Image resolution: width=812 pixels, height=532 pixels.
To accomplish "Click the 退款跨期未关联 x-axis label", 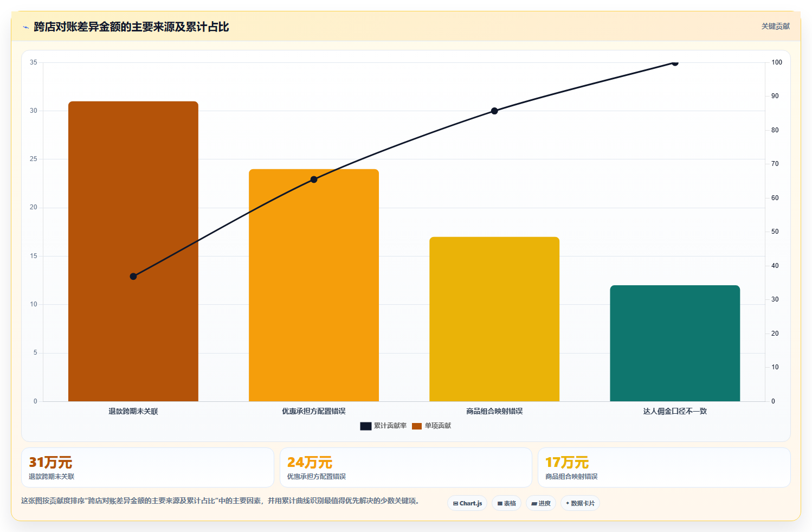I will pos(133,411).
